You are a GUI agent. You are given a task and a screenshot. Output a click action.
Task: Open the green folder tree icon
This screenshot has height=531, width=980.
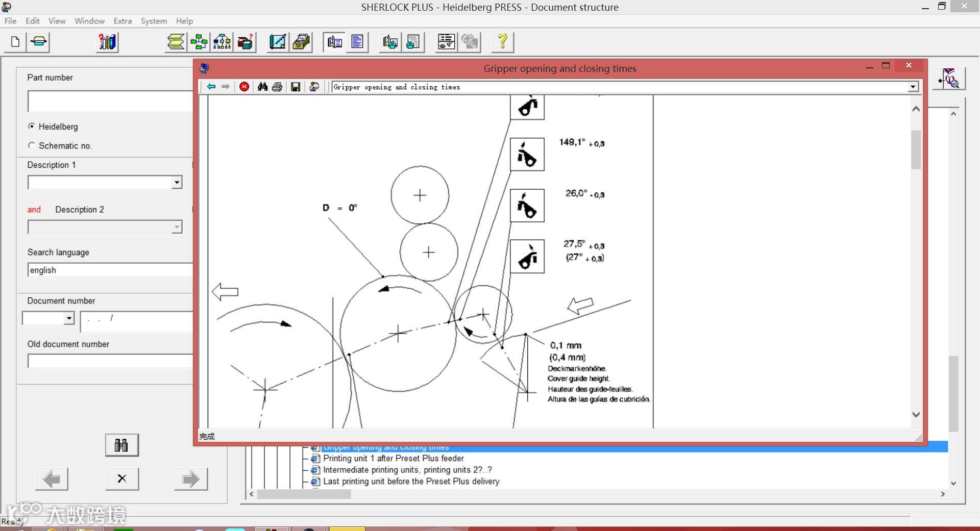point(199,42)
